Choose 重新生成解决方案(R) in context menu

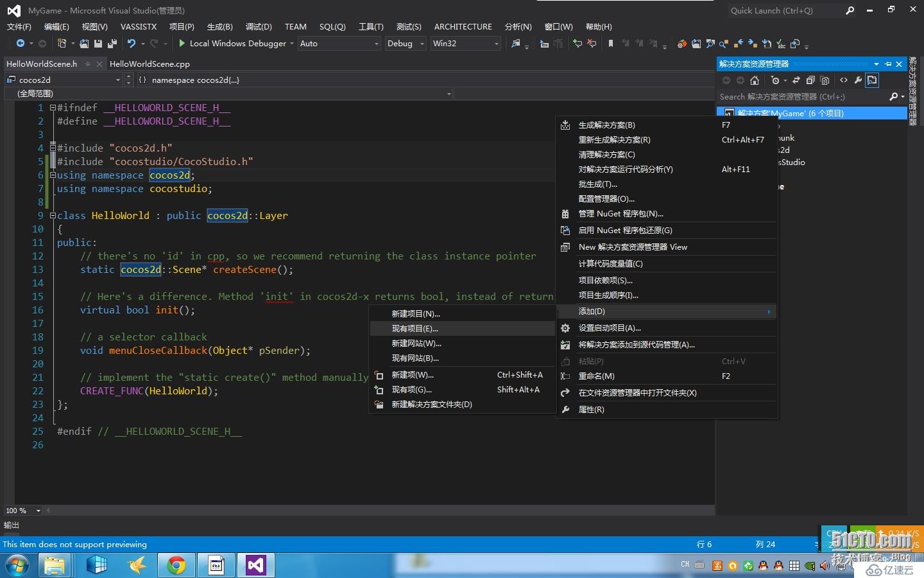(667, 139)
